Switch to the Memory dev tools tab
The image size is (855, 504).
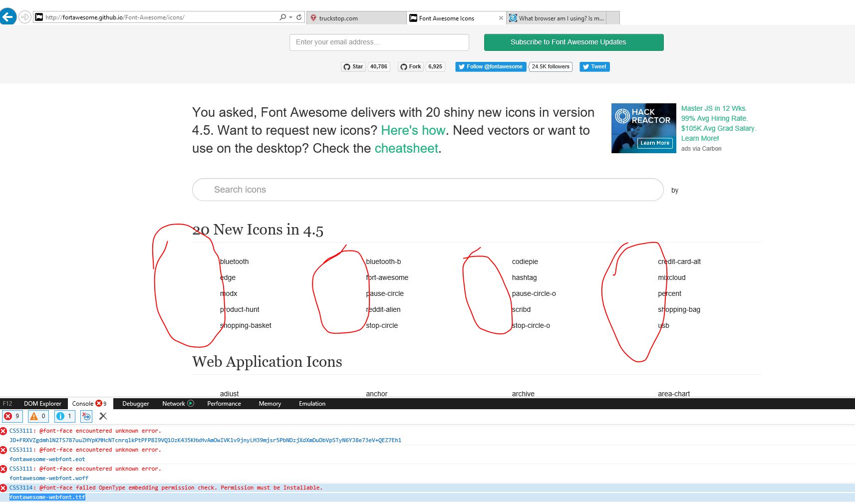pos(270,404)
